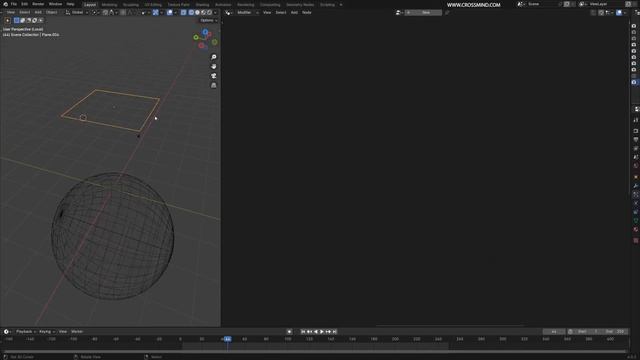The image size is (640, 360).
Task: Open the ViewLayer selector field
Action: (x=602, y=4)
